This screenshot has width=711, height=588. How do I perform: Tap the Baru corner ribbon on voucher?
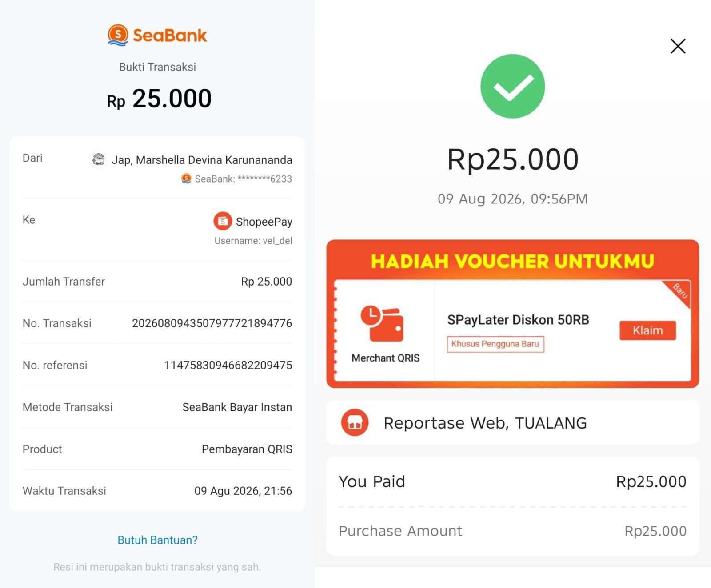point(679,292)
